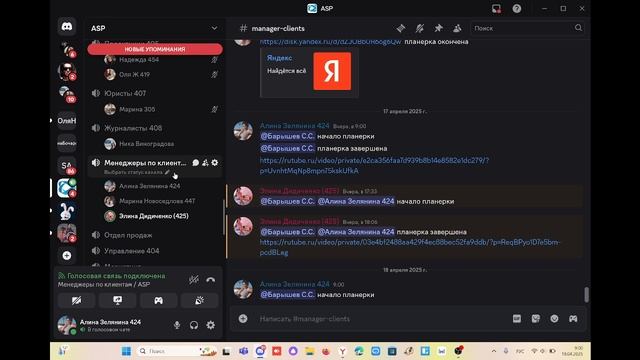The width and height of the screenshot is (640, 360).
Task: Disconnect from voice with hang-up icon
Action: tap(211, 280)
